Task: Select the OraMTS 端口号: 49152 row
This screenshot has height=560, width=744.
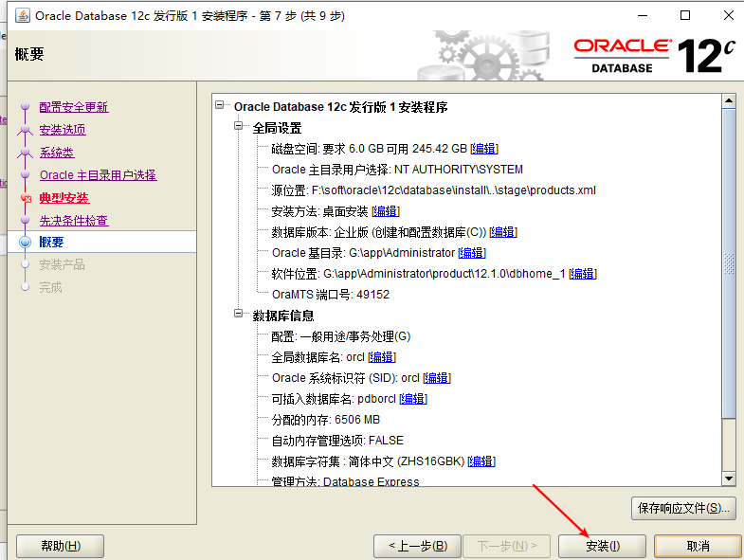Action: [x=330, y=295]
